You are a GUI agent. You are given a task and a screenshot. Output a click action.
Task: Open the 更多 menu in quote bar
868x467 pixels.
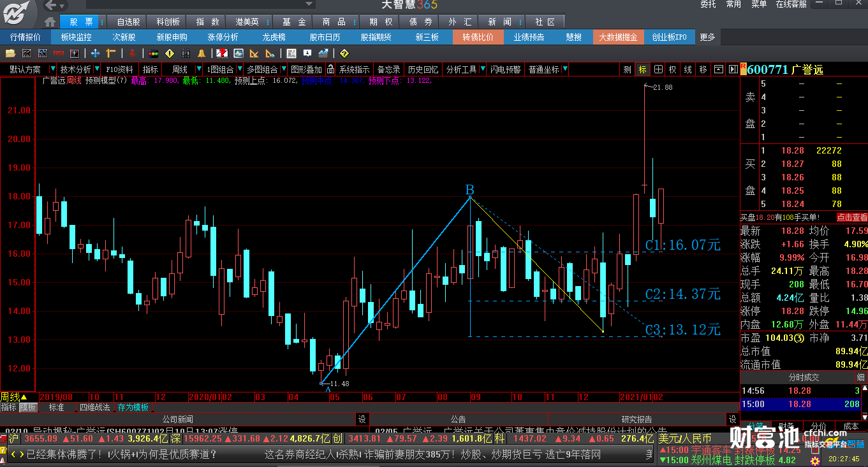point(707,37)
